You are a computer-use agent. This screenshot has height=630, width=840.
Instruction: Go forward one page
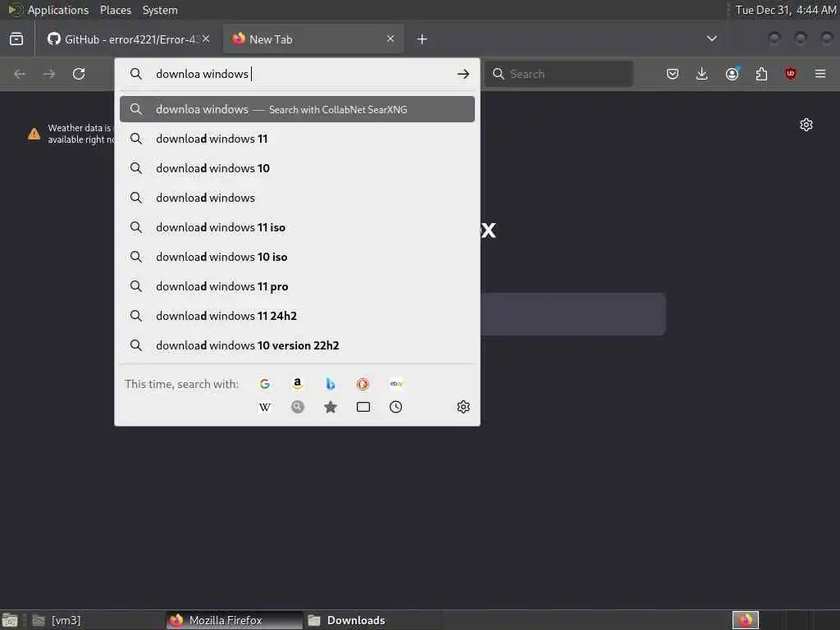click(48, 74)
